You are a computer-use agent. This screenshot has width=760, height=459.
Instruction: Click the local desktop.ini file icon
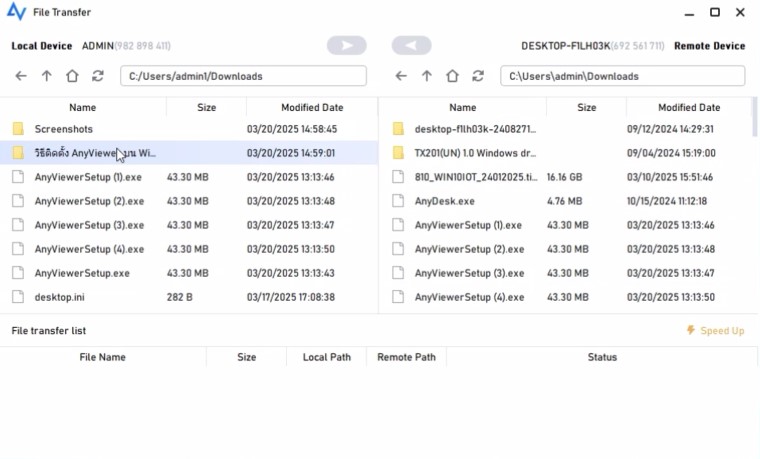point(18,297)
